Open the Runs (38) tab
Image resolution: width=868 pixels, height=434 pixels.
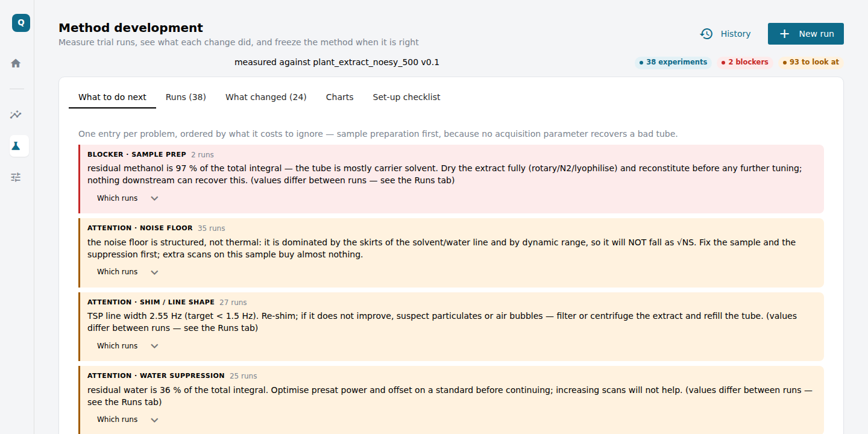[x=186, y=97]
